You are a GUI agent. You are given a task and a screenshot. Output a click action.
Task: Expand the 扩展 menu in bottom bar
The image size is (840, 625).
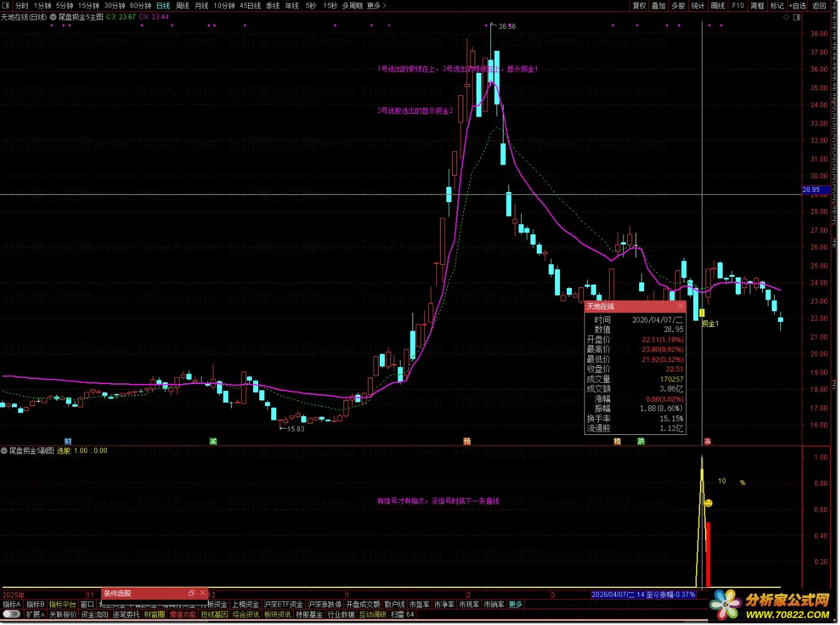click(35, 614)
